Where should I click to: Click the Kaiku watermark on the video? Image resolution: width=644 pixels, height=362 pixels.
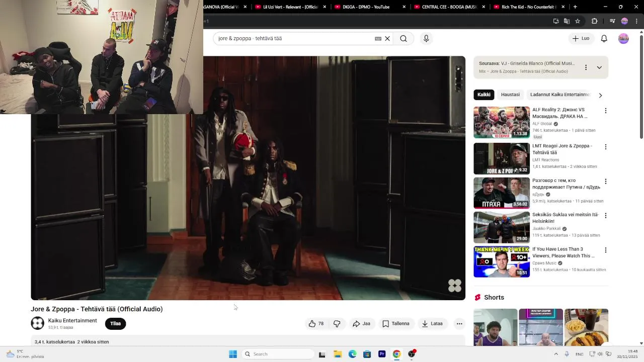(x=455, y=286)
